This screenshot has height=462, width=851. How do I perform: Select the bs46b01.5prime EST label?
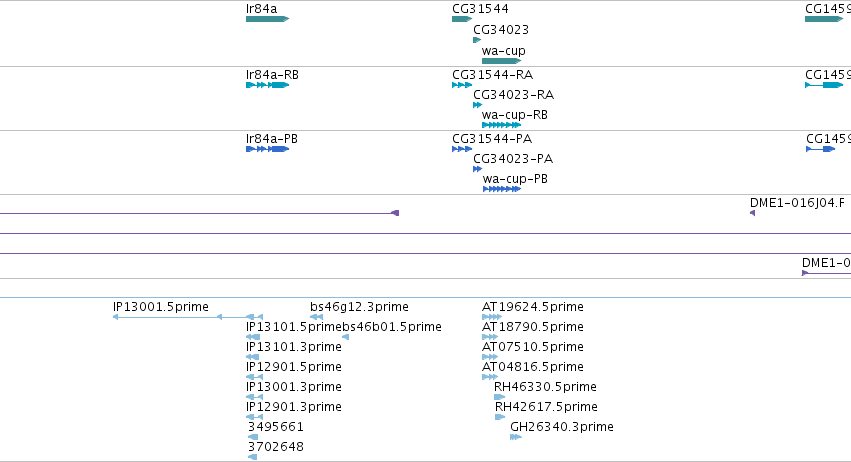click(x=392, y=327)
